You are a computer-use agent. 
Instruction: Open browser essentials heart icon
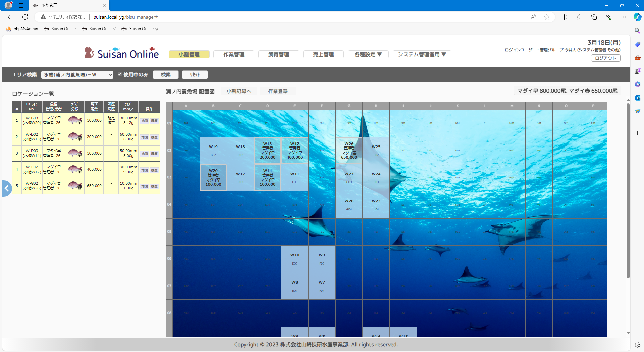609,17
